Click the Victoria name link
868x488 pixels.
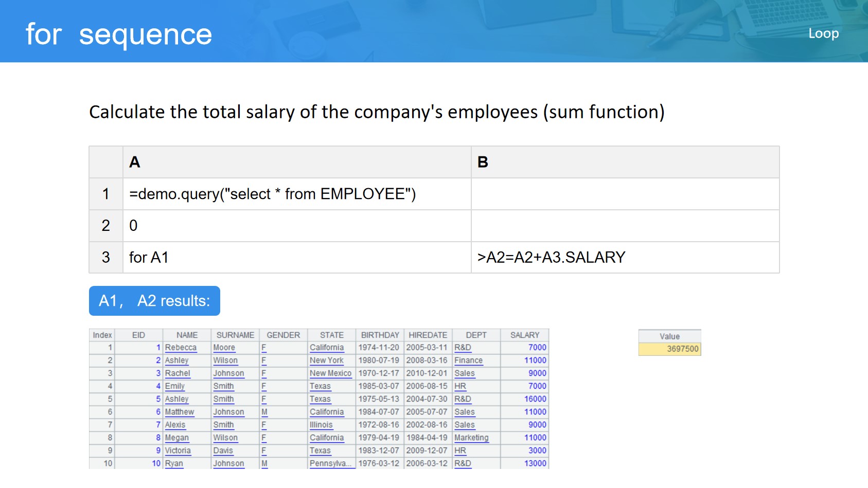(x=178, y=450)
